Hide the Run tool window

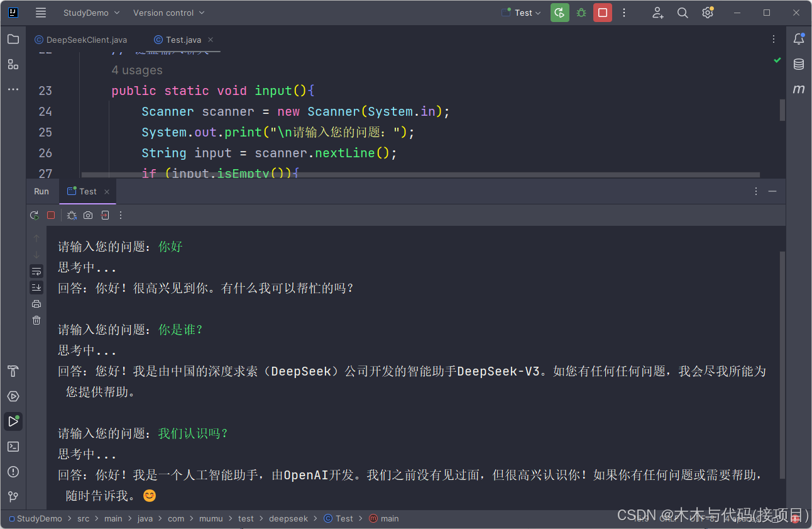click(772, 191)
